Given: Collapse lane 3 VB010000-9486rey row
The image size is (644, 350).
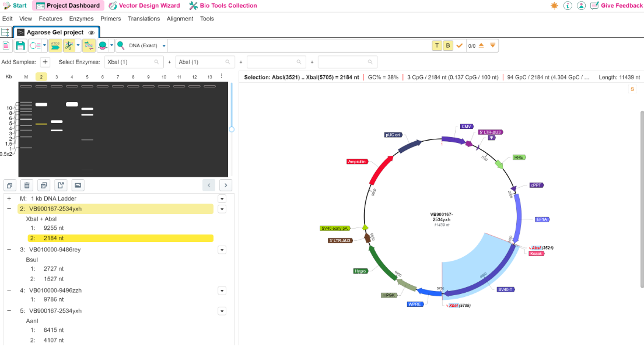Looking at the screenshot, I should [x=9, y=249].
